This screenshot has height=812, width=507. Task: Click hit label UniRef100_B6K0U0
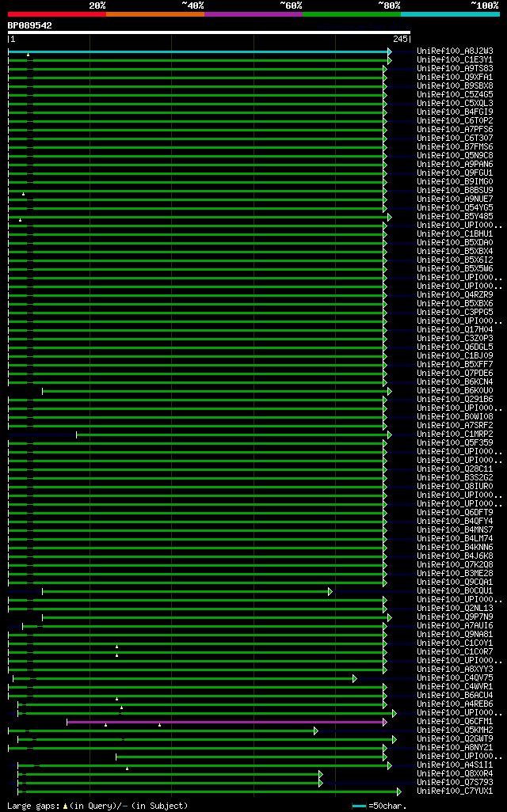tap(456, 390)
